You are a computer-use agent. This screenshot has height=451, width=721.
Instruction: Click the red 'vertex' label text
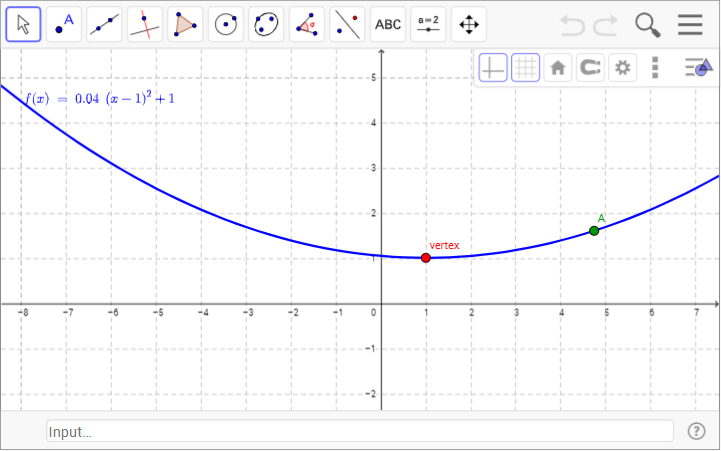[x=444, y=245]
